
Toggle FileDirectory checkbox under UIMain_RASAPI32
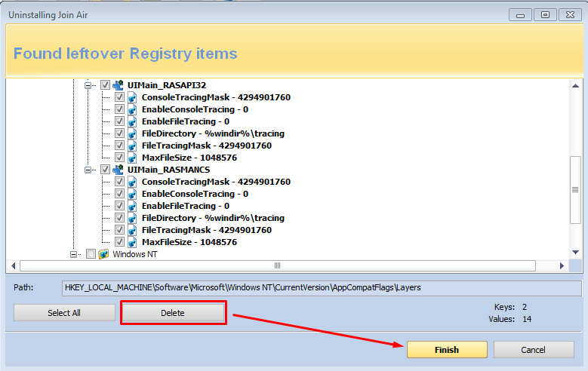pyautogui.click(x=119, y=133)
